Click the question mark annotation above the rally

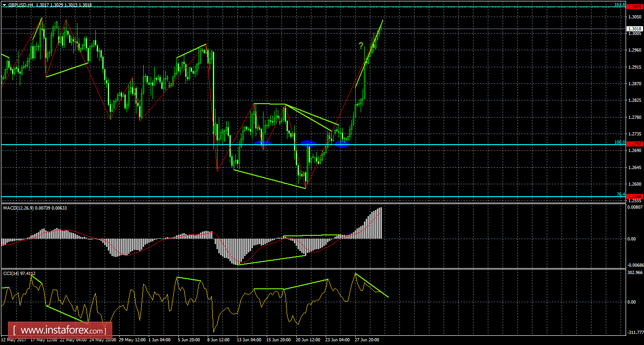pos(361,46)
